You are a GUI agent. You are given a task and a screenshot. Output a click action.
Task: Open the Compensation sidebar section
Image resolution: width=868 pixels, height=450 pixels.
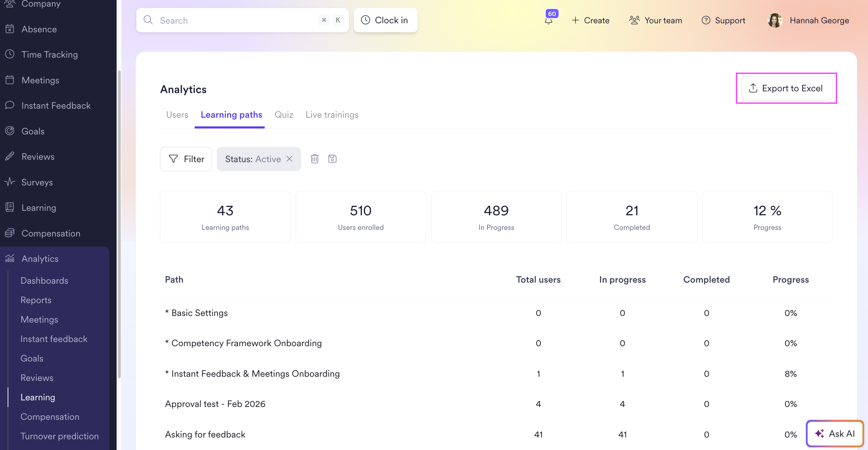coord(51,233)
